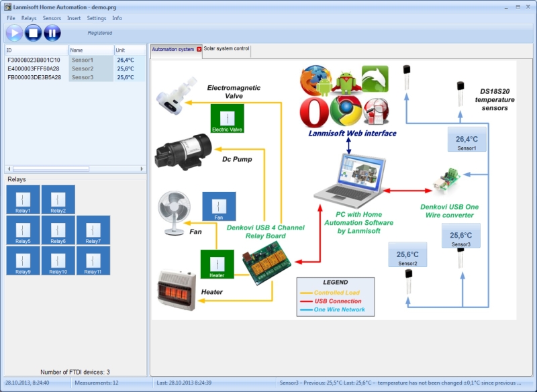Click the Number of FTDI devices text
The width and height of the screenshot is (537, 392).
tap(75, 372)
